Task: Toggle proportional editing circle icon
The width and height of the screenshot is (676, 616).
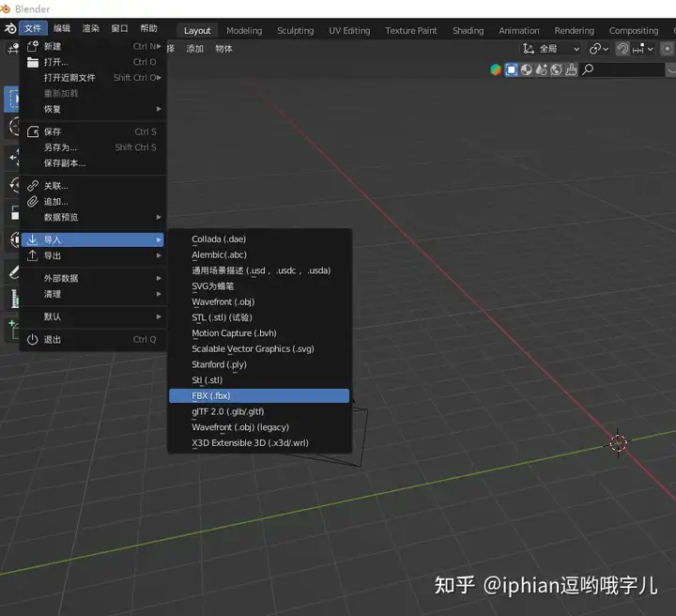Action: tap(668, 49)
